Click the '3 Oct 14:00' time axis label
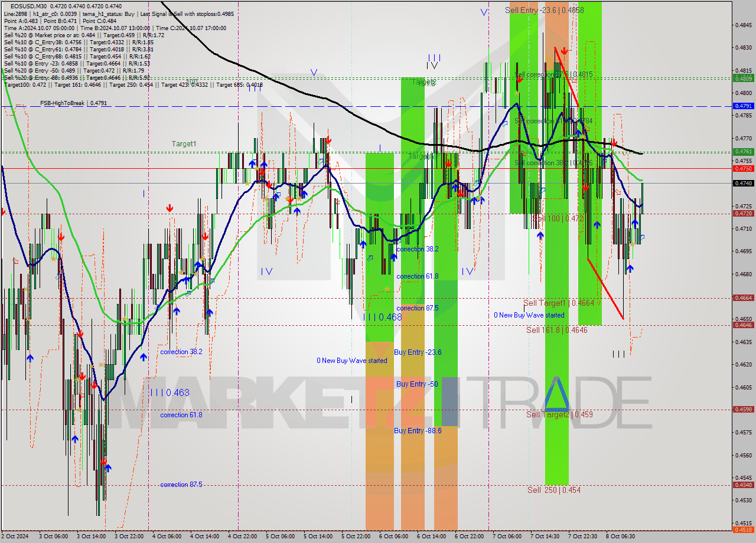This screenshot has height=543, width=756. click(90, 537)
